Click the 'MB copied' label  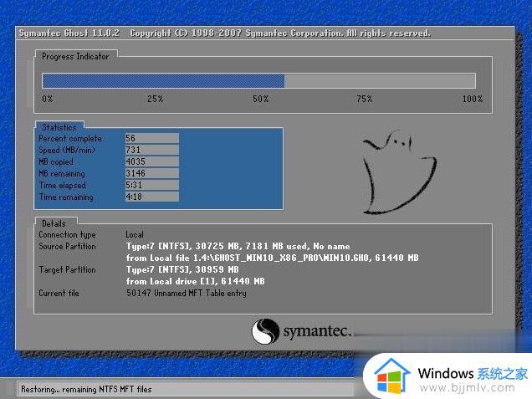pyautogui.click(x=56, y=161)
